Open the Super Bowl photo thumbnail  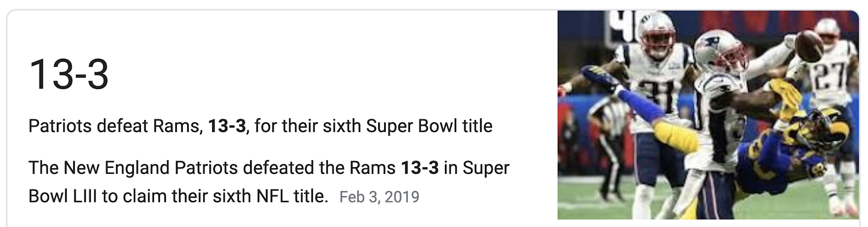708,115
